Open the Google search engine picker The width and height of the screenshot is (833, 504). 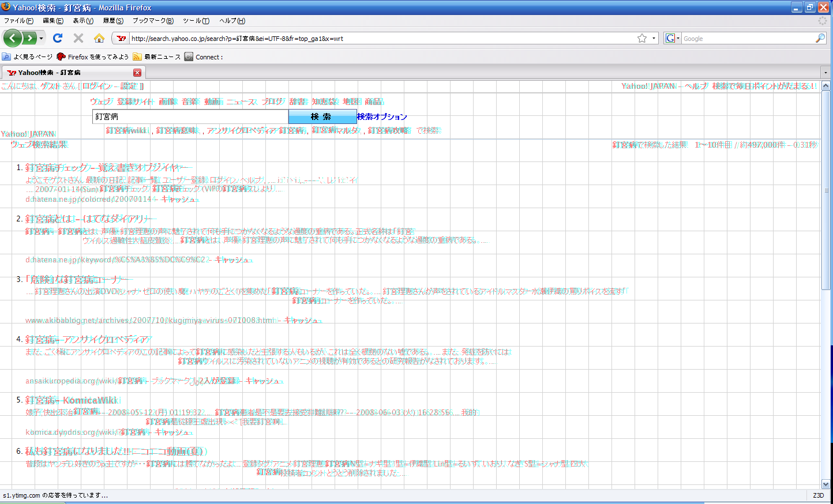673,38
